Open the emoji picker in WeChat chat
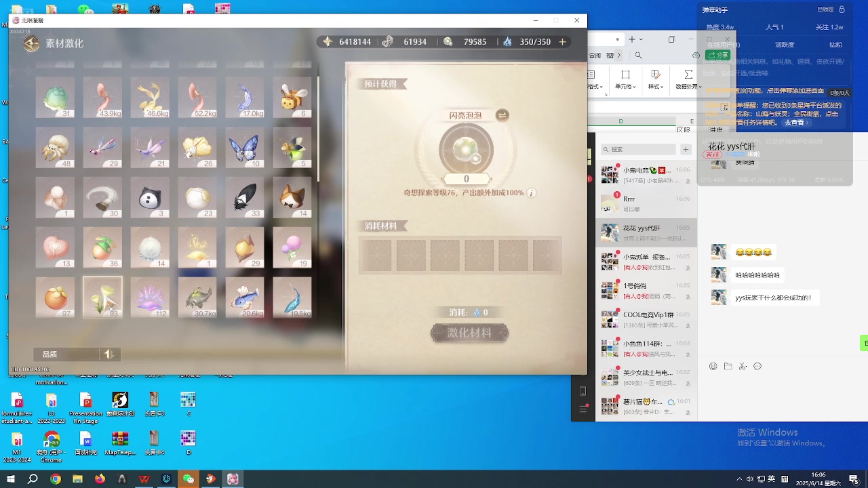This screenshot has width=868, height=488. 713,366
